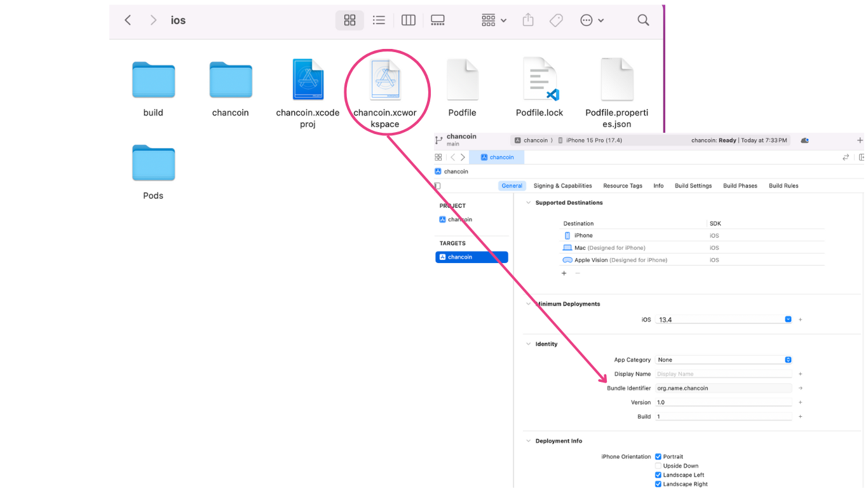This screenshot has width=868, height=488.
Task: Open Build Rules tab
Action: pos(783,186)
